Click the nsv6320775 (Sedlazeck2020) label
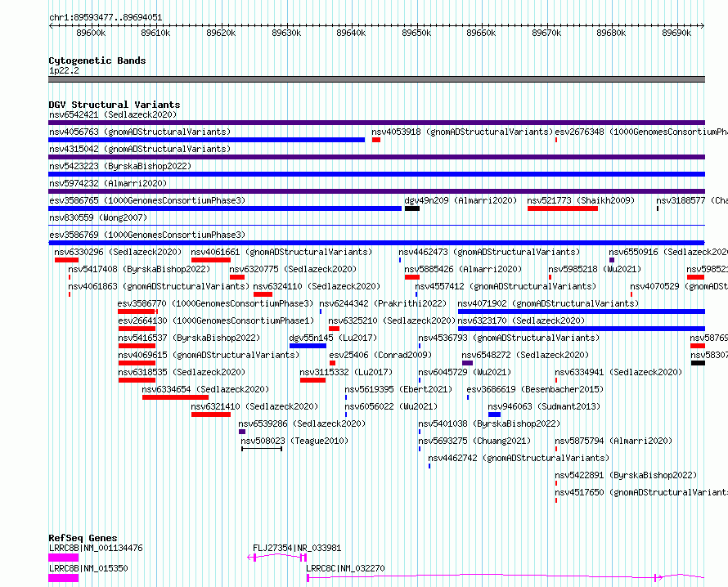Image resolution: width=728 pixels, height=587 pixels. coord(293,269)
